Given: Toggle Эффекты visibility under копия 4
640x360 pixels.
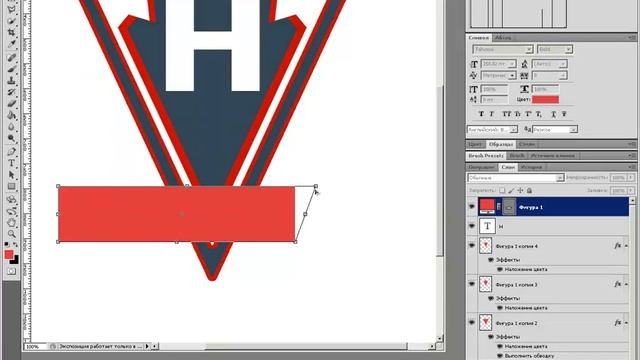Looking at the screenshot, I should tap(491, 260).
